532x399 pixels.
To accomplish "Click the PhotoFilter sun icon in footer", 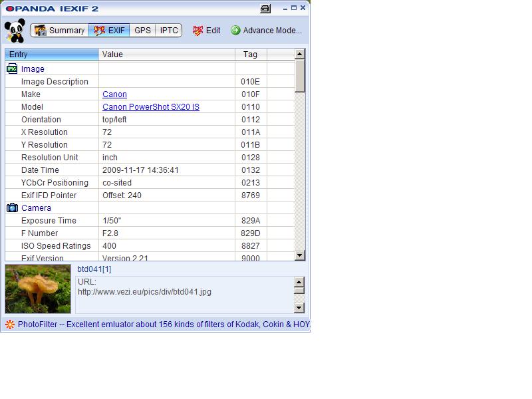I will click(x=9, y=325).
